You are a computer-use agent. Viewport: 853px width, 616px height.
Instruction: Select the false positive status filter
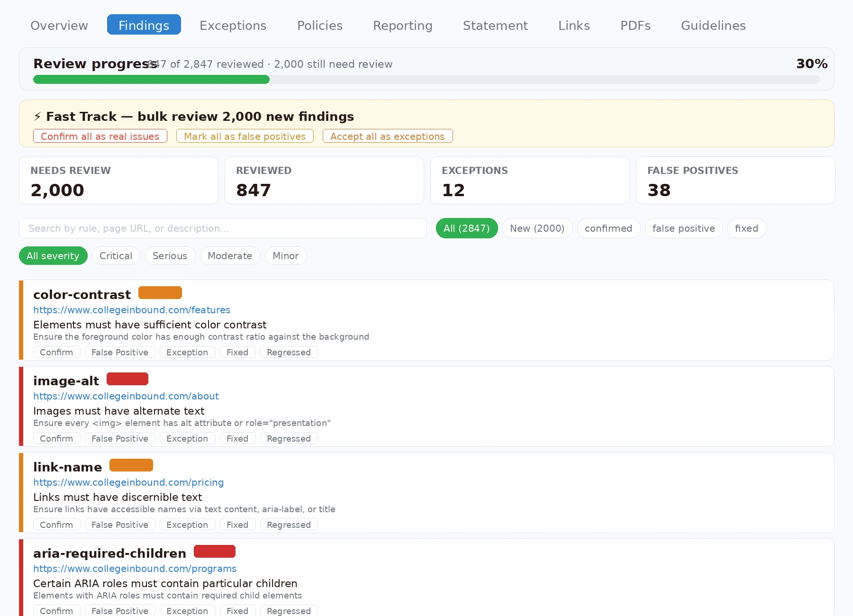683,228
